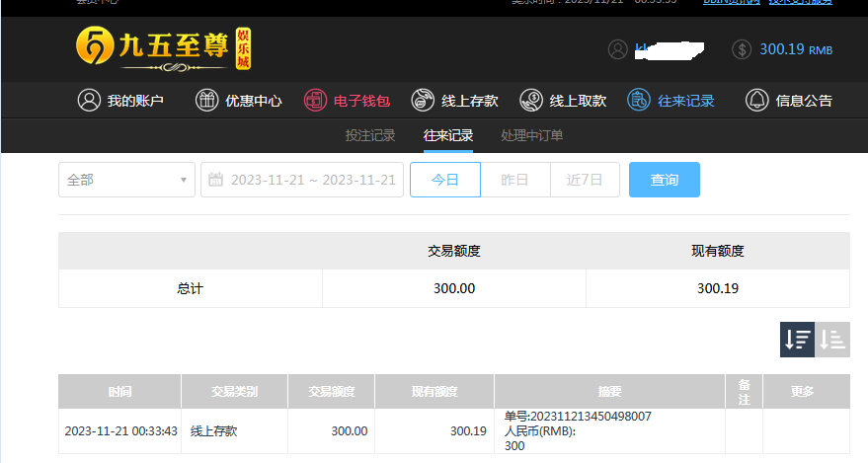The height and width of the screenshot is (463, 868).
Task: Click the 现有额度 table column header
Action: [x=434, y=391]
